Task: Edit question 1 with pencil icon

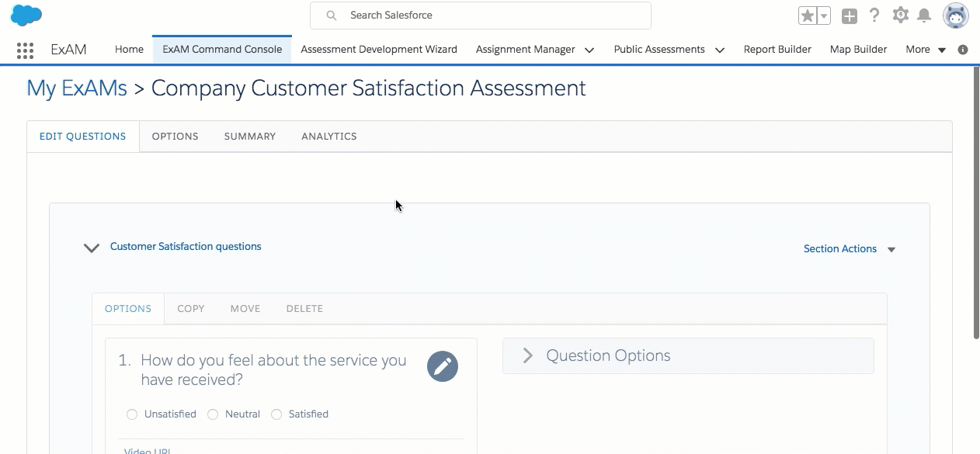Action: coord(443,366)
